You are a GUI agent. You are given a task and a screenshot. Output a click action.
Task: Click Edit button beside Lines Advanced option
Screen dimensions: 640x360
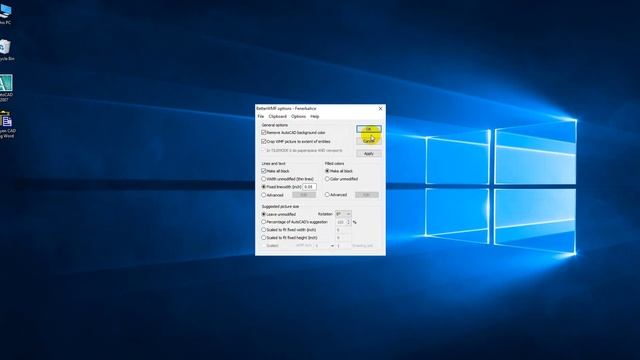pyautogui.click(x=304, y=195)
